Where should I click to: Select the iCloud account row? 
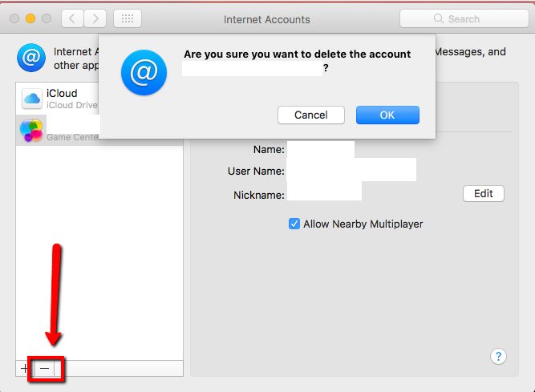pos(57,99)
